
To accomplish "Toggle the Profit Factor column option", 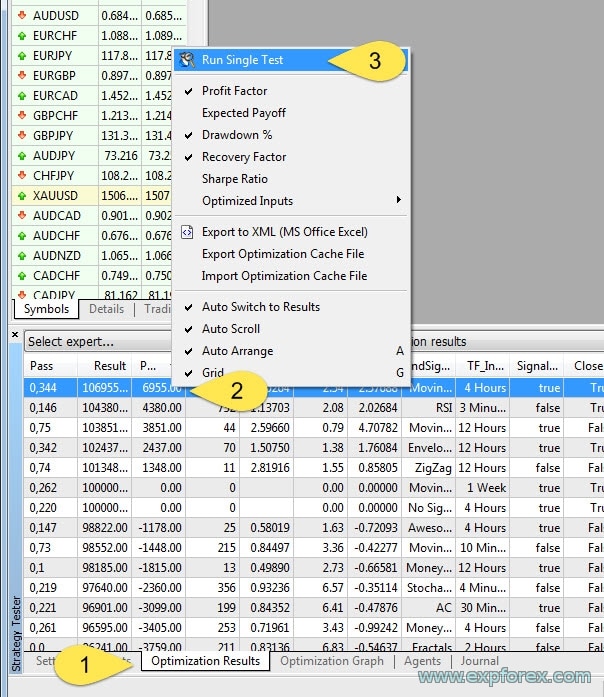I will 235,91.
